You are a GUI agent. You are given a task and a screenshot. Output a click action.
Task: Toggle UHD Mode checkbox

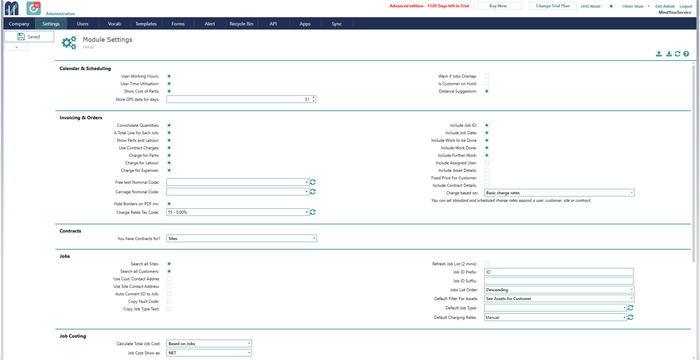tap(611, 6)
